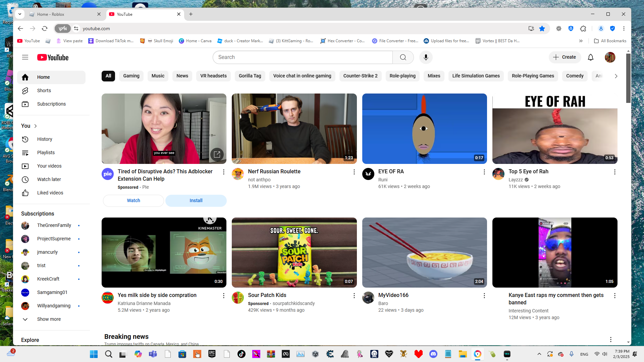Select the Music filter chip

pos(158,76)
